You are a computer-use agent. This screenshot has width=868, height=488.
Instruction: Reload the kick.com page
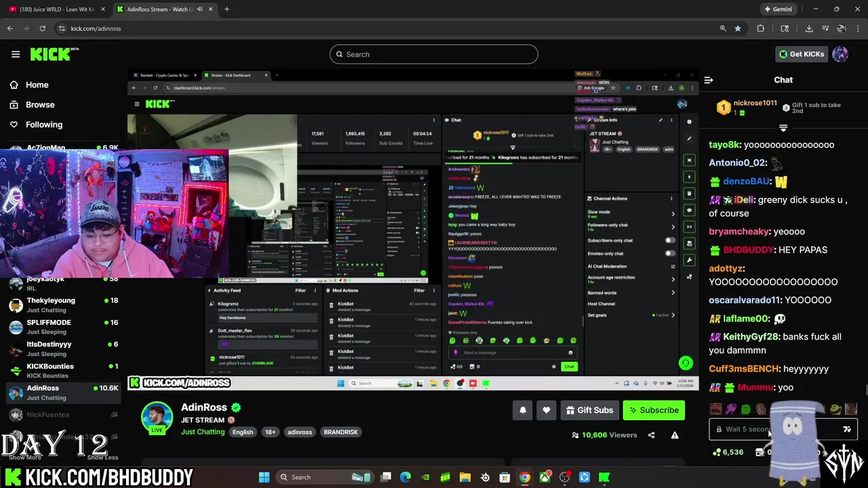(x=42, y=28)
